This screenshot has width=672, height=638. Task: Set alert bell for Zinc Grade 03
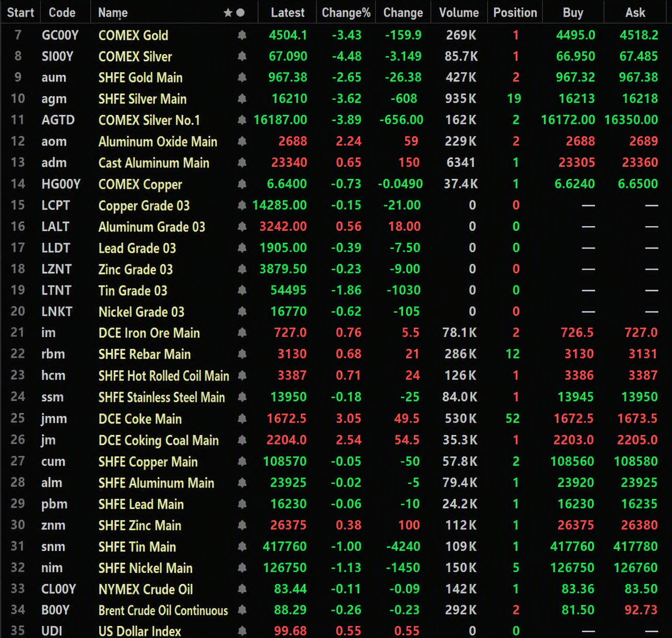pyautogui.click(x=242, y=269)
